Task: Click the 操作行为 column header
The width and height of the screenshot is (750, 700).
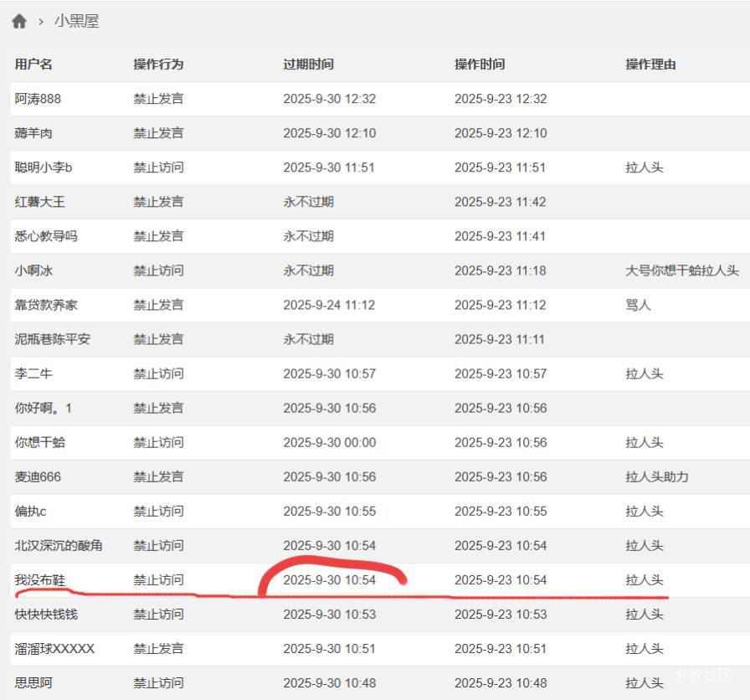Action: click(x=158, y=64)
